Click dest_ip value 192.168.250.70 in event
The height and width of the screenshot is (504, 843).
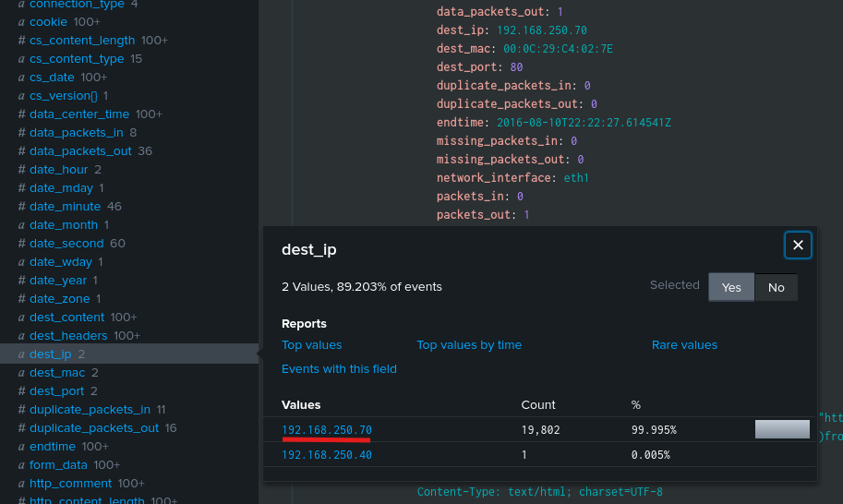pos(542,30)
